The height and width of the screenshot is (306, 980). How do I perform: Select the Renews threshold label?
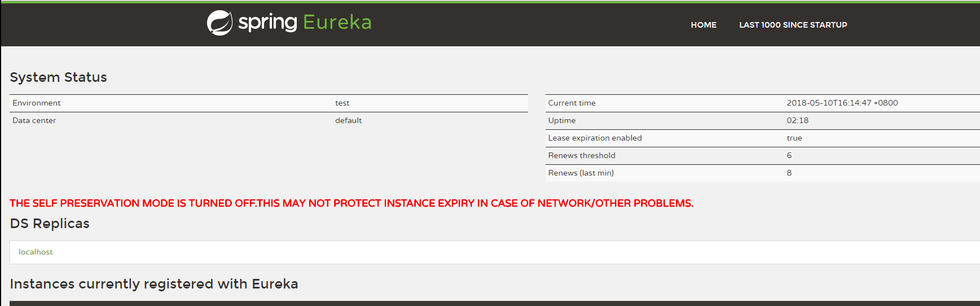582,155
